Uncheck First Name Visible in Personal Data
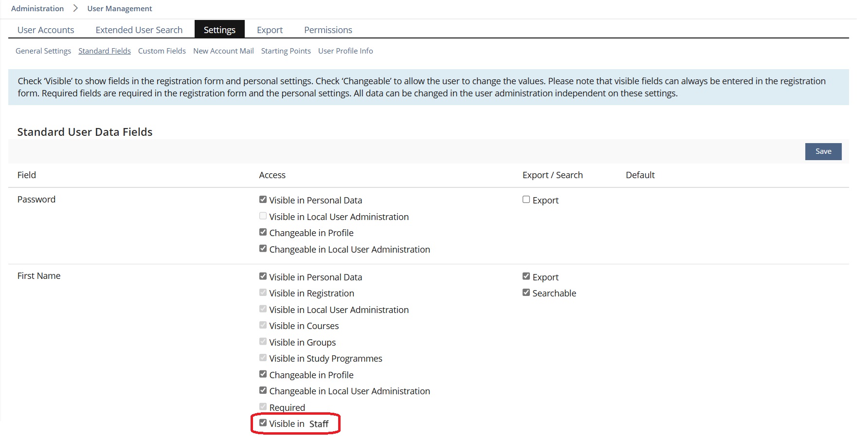 click(x=263, y=276)
